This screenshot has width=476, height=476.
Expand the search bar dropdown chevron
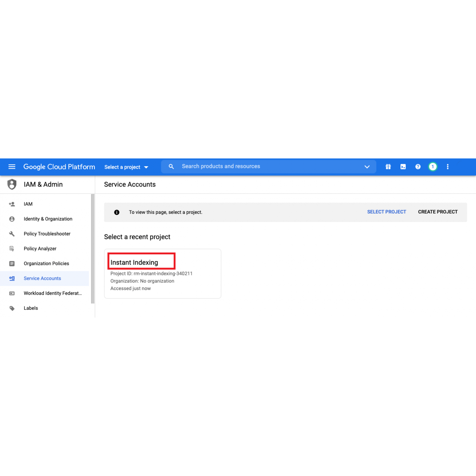click(x=367, y=167)
